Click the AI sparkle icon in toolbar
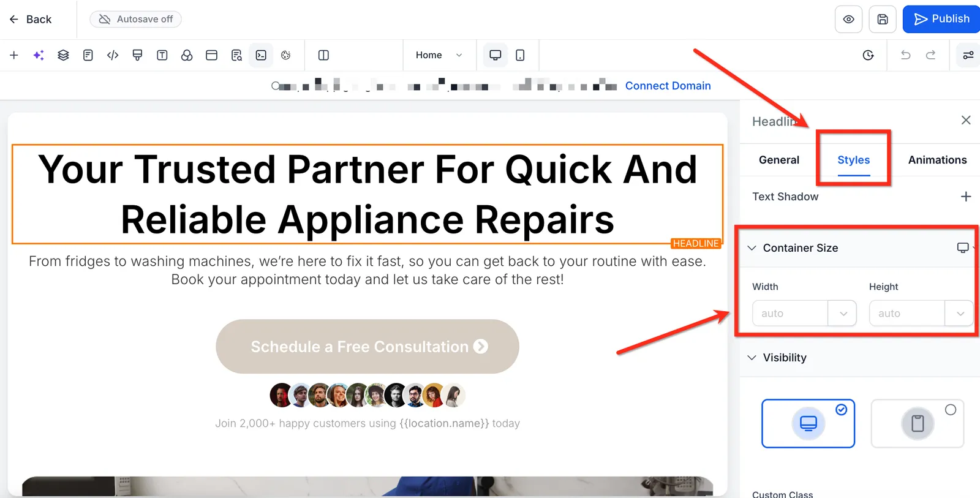The height and width of the screenshot is (498, 980). pyautogui.click(x=39, y=55)
